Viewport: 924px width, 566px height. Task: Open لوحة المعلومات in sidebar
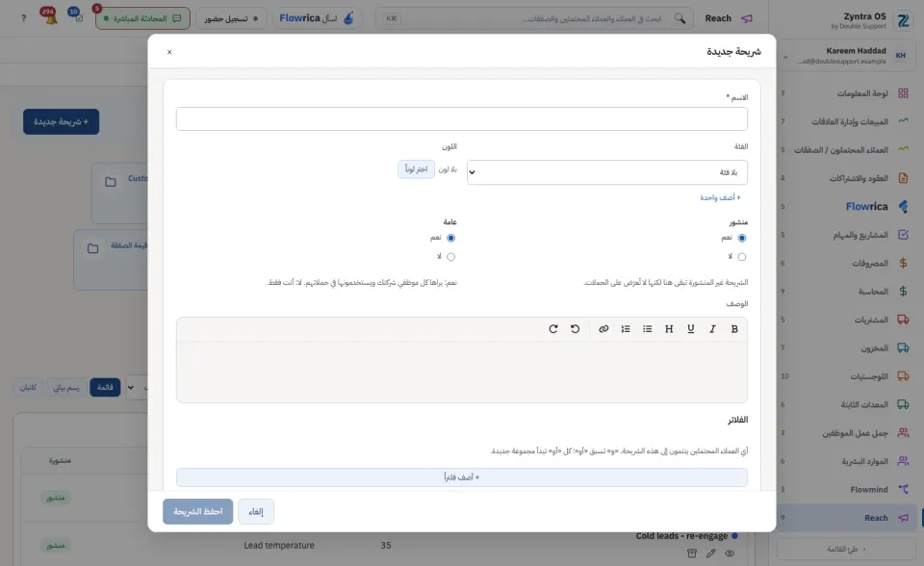tap(846, 93)
